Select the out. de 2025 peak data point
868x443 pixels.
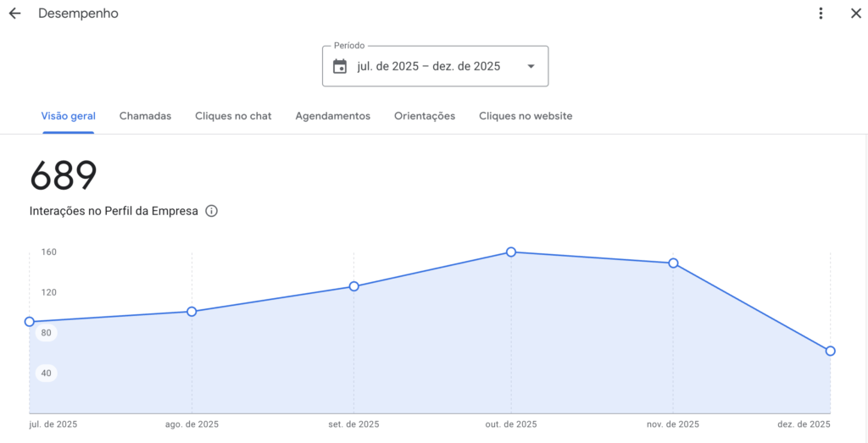pos(511,252)
